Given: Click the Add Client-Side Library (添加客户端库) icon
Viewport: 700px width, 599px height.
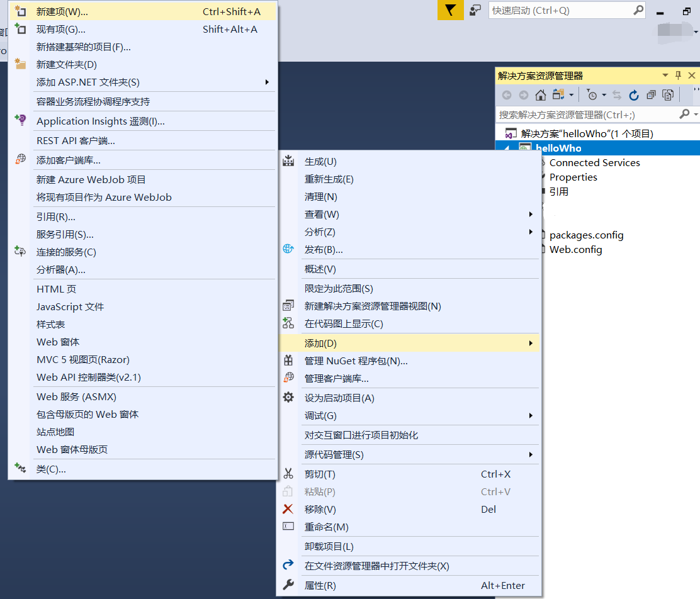Looking at the screenshot, I should (20, 159).
